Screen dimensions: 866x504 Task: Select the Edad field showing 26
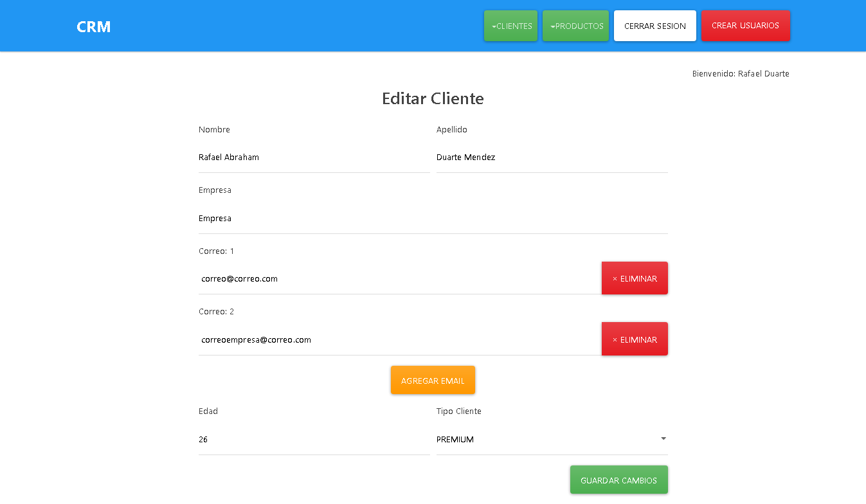314,439
